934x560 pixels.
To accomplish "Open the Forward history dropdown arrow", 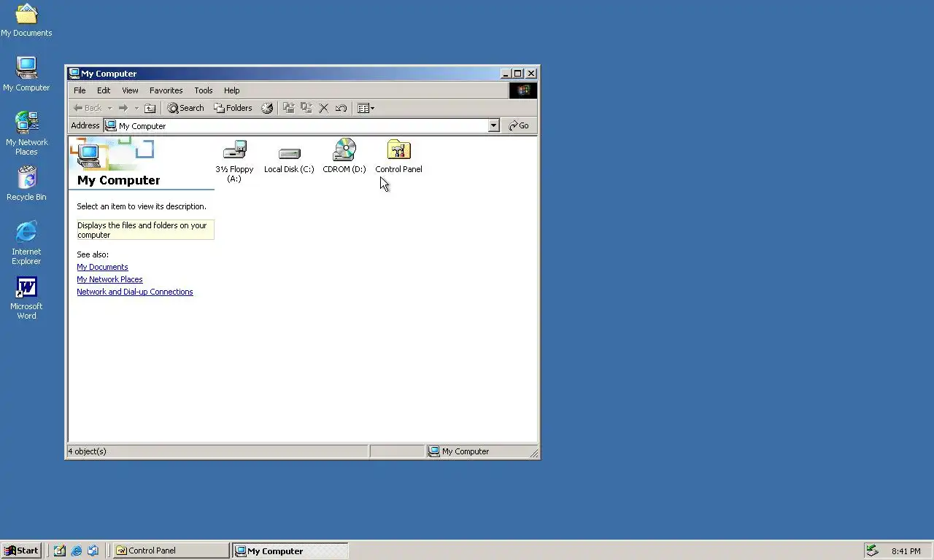I will coord(136,108).
